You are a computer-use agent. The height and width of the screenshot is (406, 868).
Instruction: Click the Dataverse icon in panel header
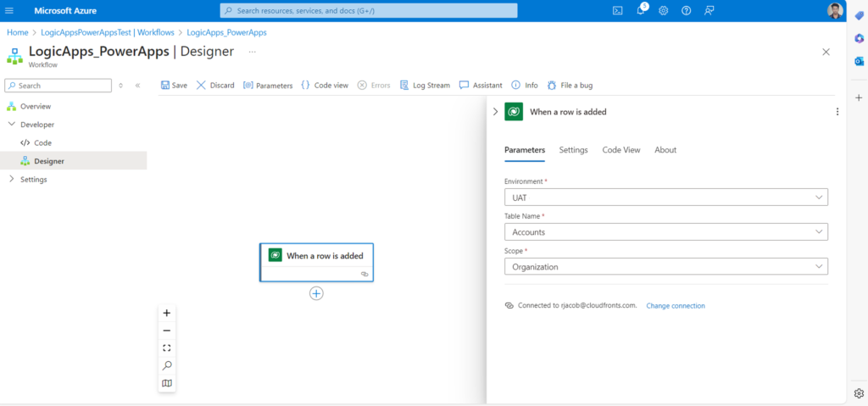pyautogui.click(x=514, y=112)
